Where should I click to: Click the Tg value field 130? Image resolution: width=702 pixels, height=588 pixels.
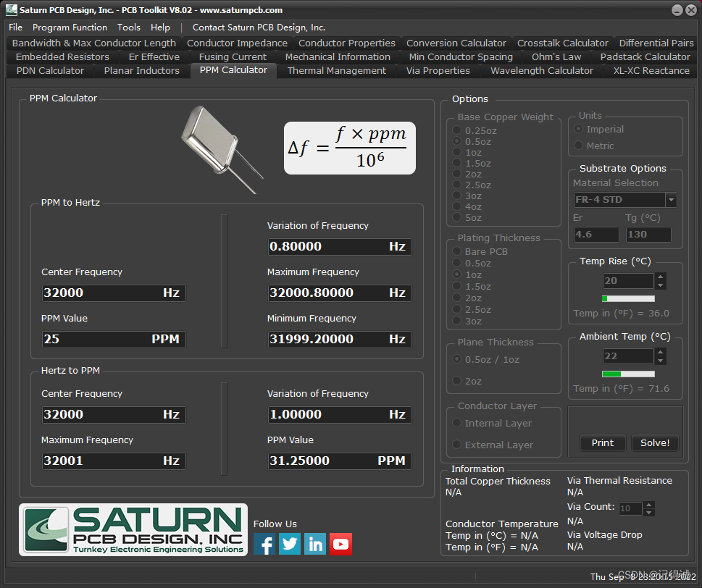pos(648,235)
